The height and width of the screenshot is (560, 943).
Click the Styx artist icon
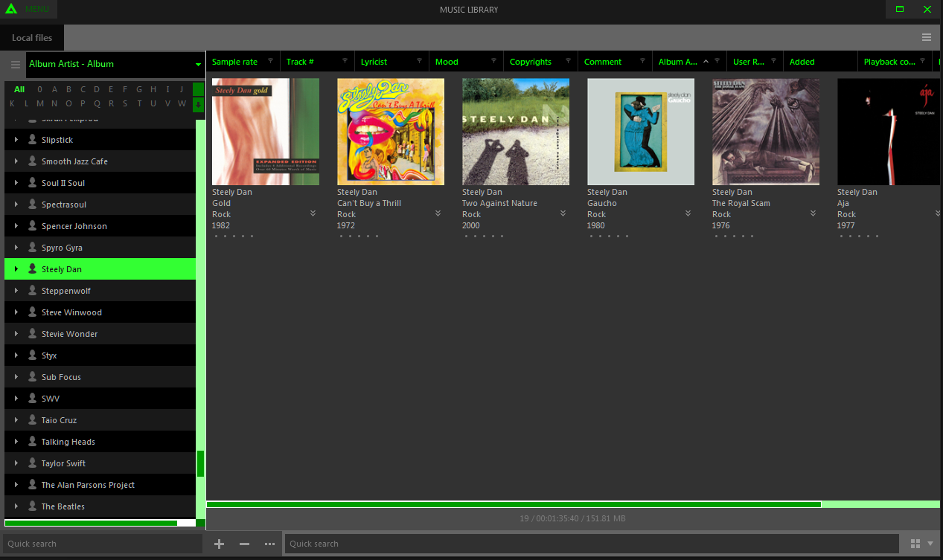click(x=32, y=355)
